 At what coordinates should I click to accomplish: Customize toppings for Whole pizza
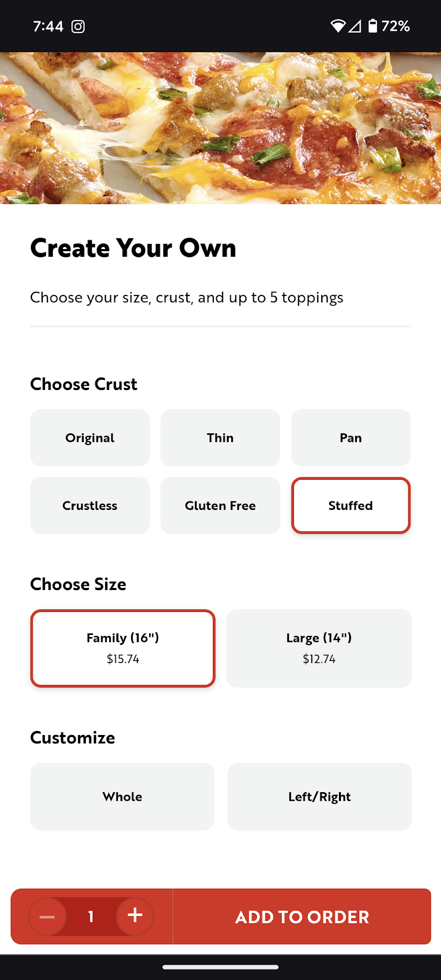click(122, 797)
